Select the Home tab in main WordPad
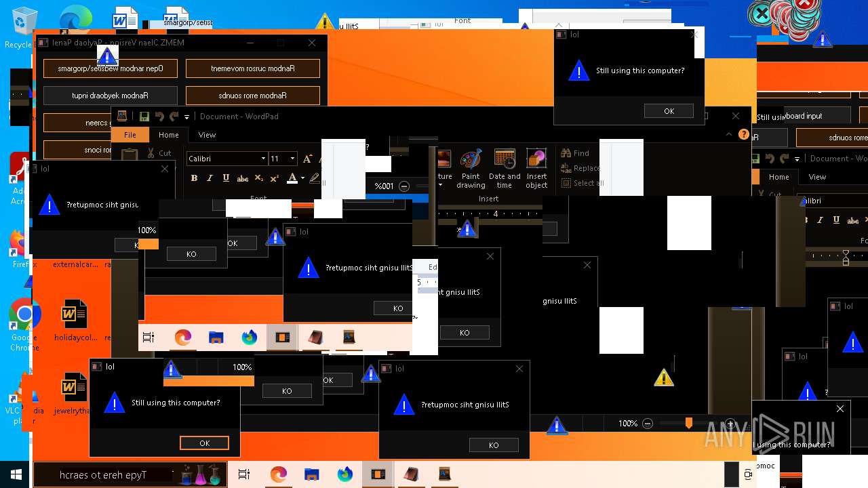868x488 pixels. tap(169, 135)
